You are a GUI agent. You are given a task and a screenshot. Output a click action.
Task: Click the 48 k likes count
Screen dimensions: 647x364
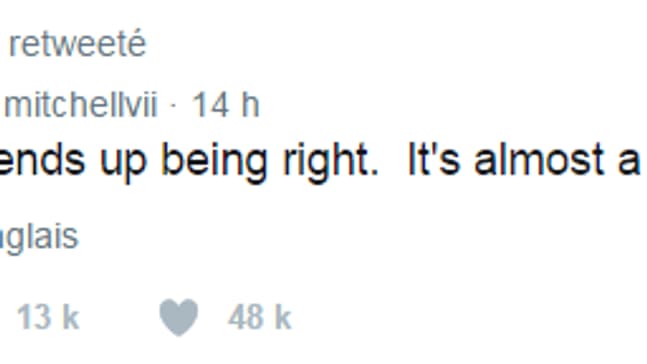pos(260,317)
